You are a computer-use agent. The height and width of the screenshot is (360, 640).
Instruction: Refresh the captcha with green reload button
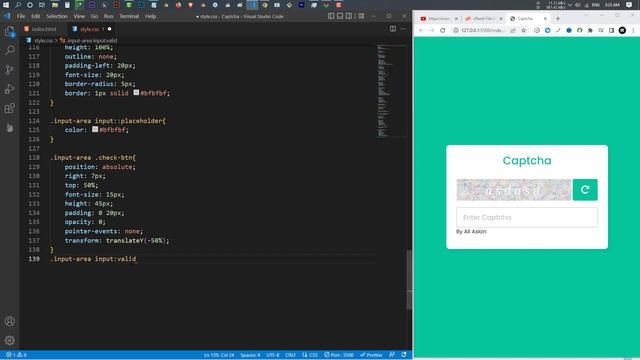[x=585, y=190]
